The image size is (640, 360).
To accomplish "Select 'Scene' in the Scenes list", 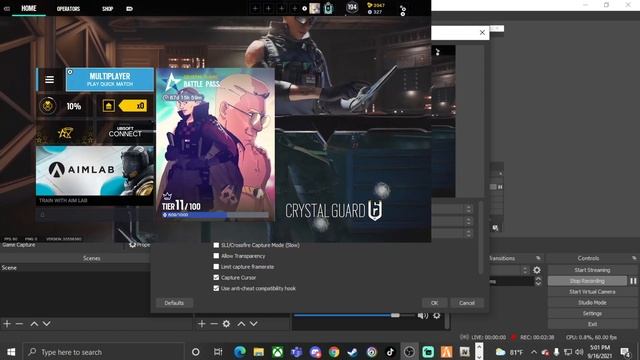I will [x=75, y=268].
